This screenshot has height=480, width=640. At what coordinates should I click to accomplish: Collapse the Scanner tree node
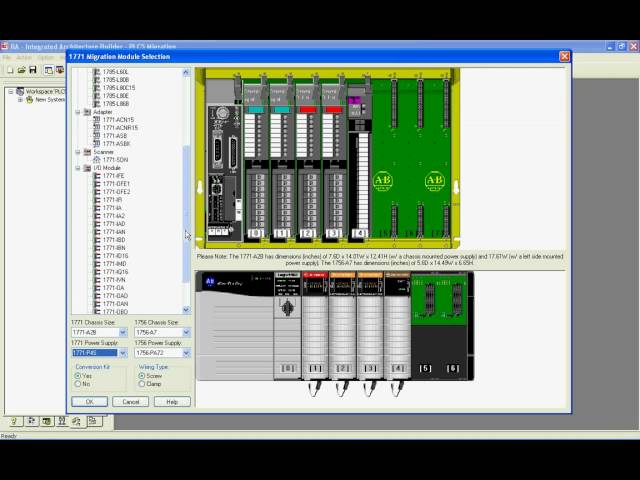pos(78,152)
